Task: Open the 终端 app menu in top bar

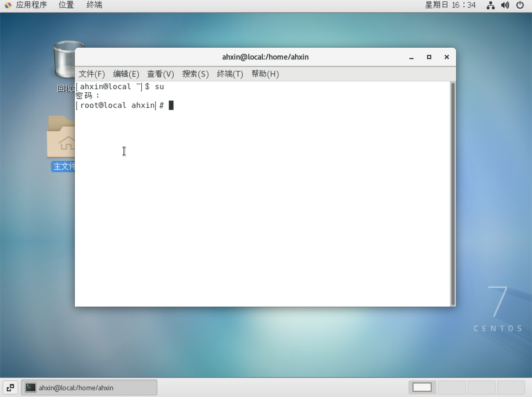Action: pyautogui.click(x=94, y=5)
